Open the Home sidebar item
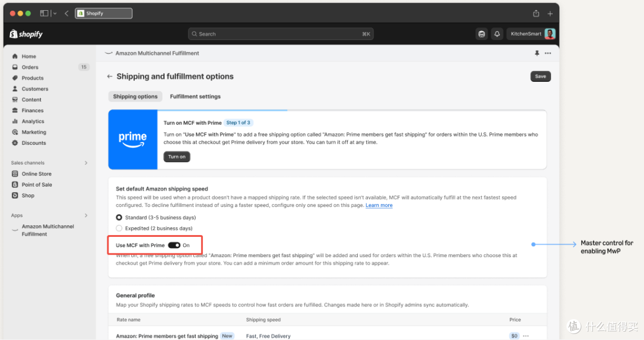Viewport: 644px width, 340px height. pos(29,56)
